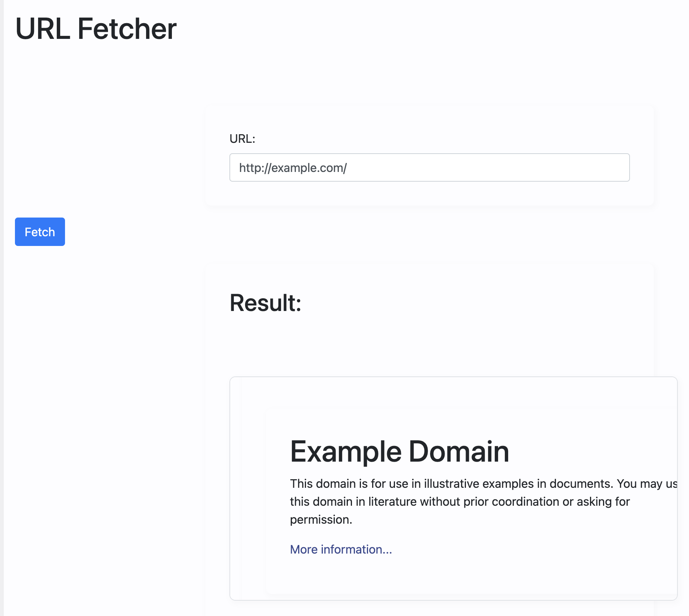Click the word "illustrative" in the paragraph
The height and width of the screenshot is (616, 689).
coord(451,484)
